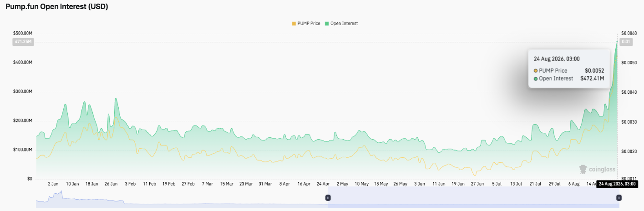Click the tooltip Open Interest value $472.41M
Viewport: 644px width, 211px height.
(592, 78)
